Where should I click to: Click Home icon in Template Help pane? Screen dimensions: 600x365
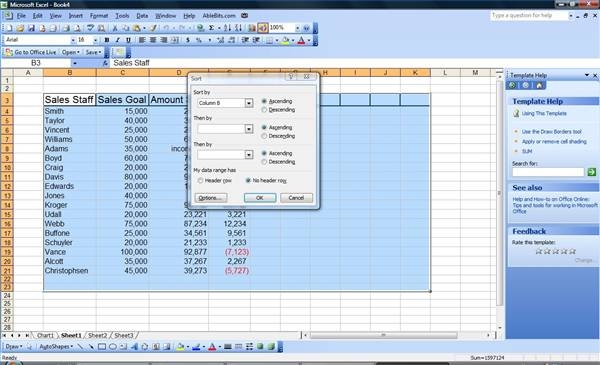point(539,85)
